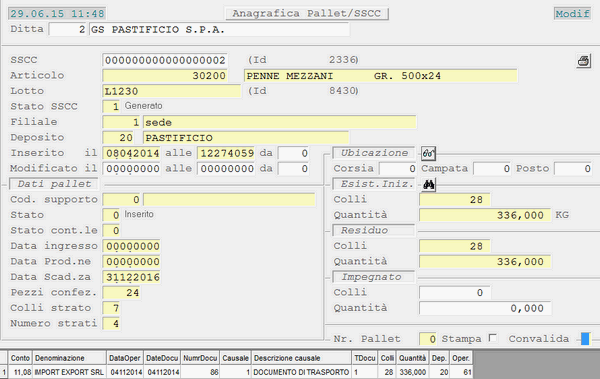
Task: Click the Colli strato field
Action: pyautogui.click(x=111, y=308)
